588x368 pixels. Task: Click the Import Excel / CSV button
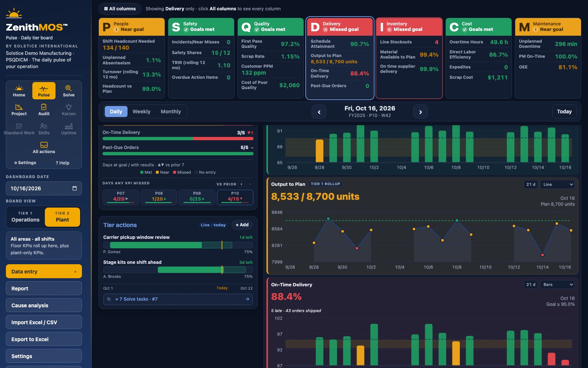44,322
